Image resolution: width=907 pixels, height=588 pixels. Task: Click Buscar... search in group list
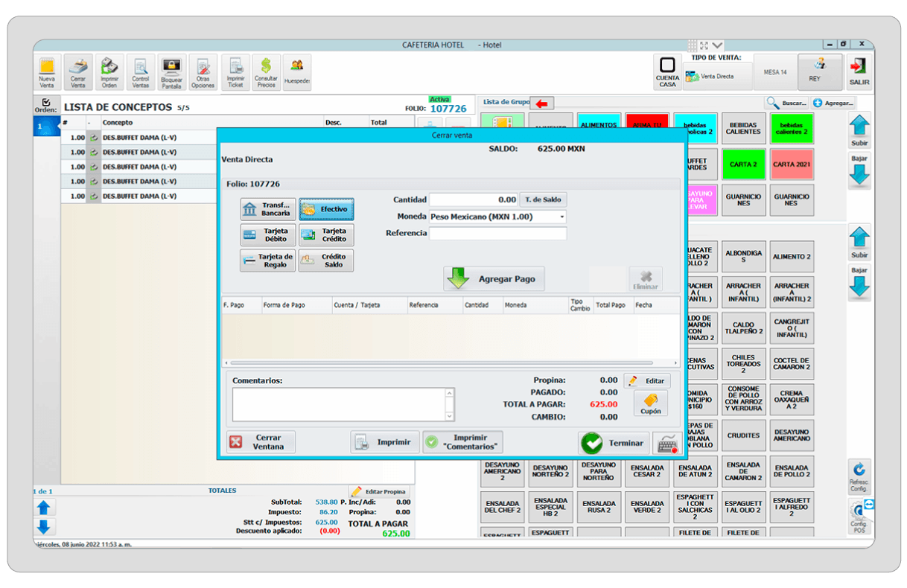click(786, 103)
